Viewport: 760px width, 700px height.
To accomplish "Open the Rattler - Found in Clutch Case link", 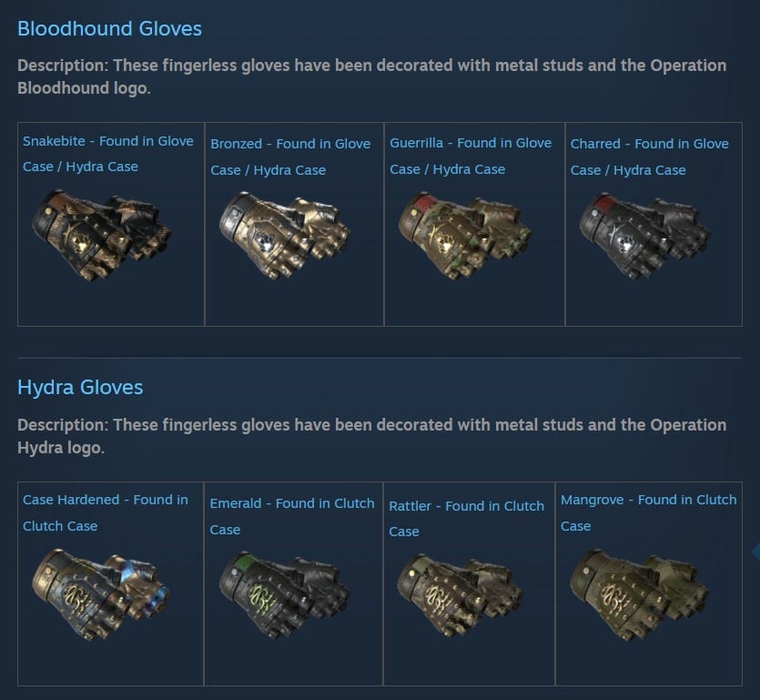I will [466, 519].
